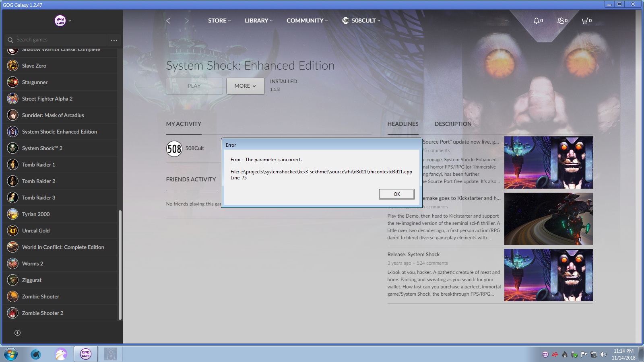Open Release: System Shock thumbnail

[x=548, y=275]
